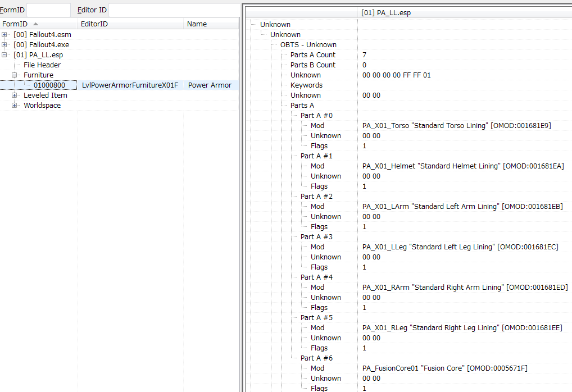Click LvlPowerArmorFurnitureX01F editor ID cell
The width and height of the screenshot is (572, 392).
[x=130, y=85]
